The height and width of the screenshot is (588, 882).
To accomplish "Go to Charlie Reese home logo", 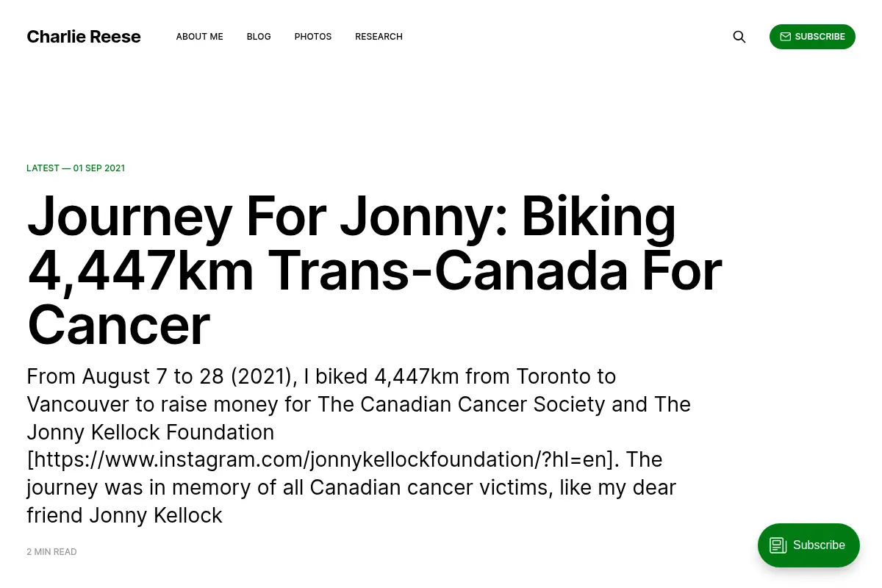I will click(x=84, y=37).
